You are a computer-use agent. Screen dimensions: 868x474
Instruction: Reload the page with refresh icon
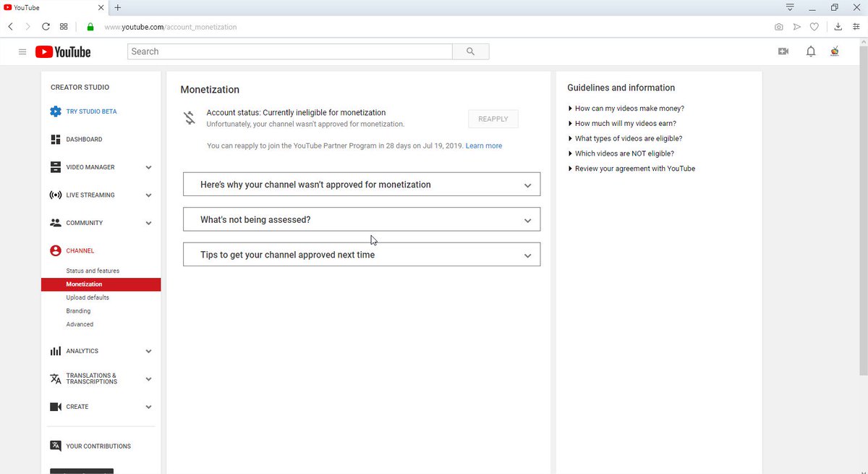point(46,27)
